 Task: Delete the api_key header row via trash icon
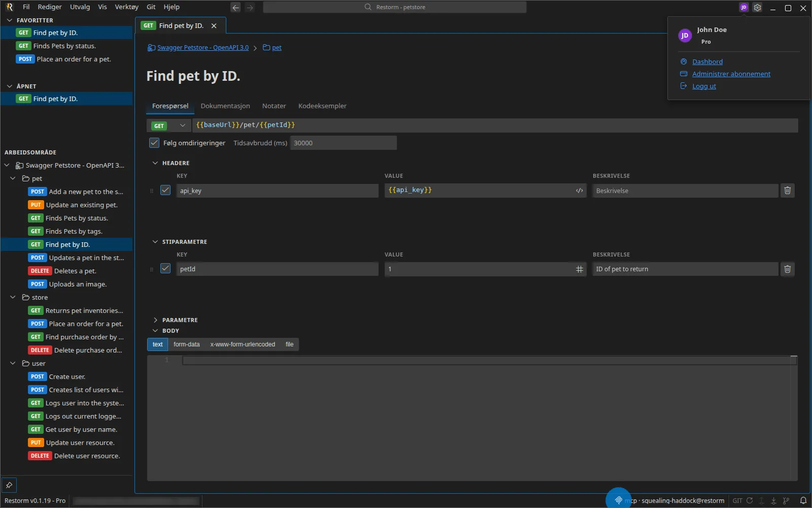pyautogui.click(x=787, y=190)
